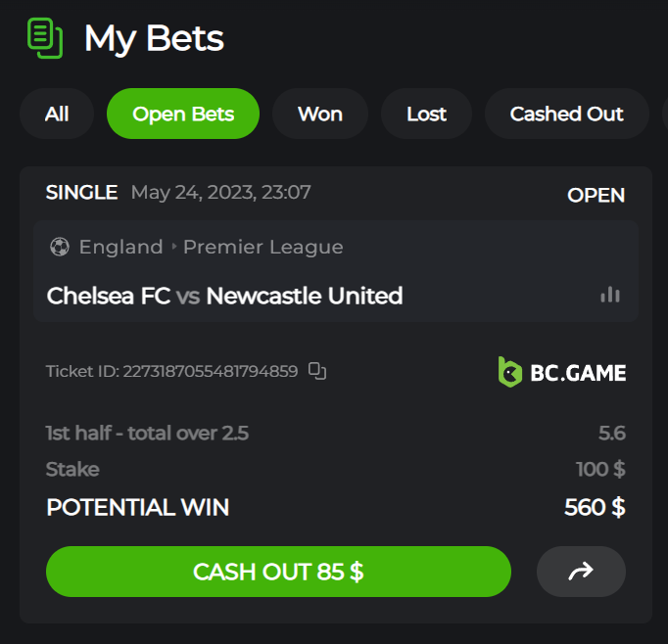
Task: Click the England country label
Action: [x=120, y=247]
